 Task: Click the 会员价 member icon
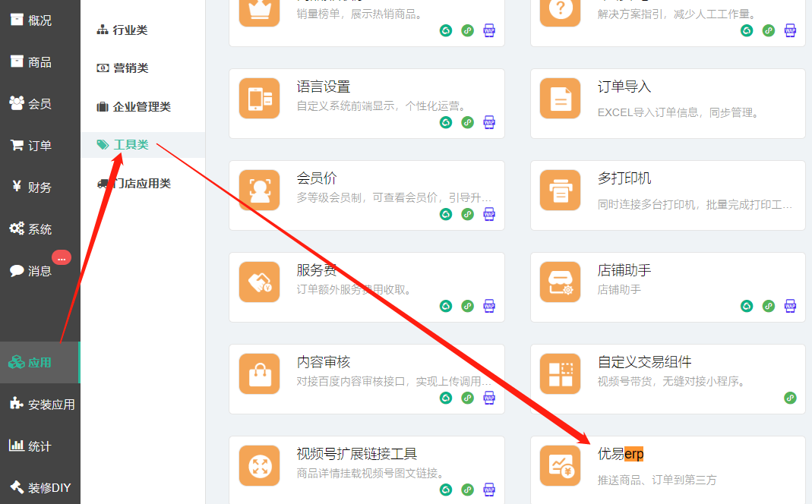[260, 190]
